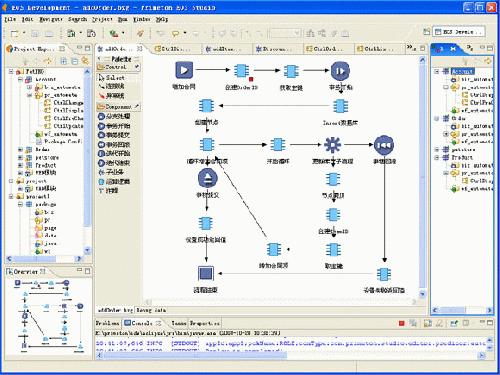The image size is (500, 375).
Task: Select the project1 folder in Project Explorer
Action: 34,196
